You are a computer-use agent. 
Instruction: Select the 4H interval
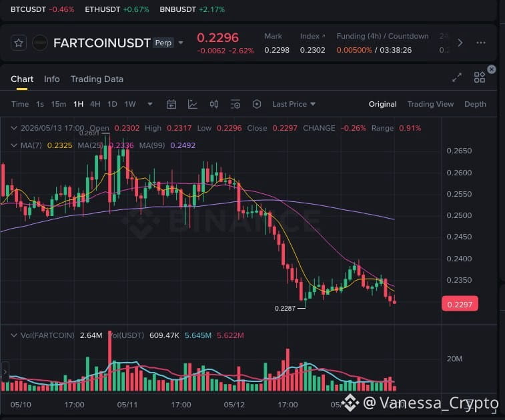(95, 104)
